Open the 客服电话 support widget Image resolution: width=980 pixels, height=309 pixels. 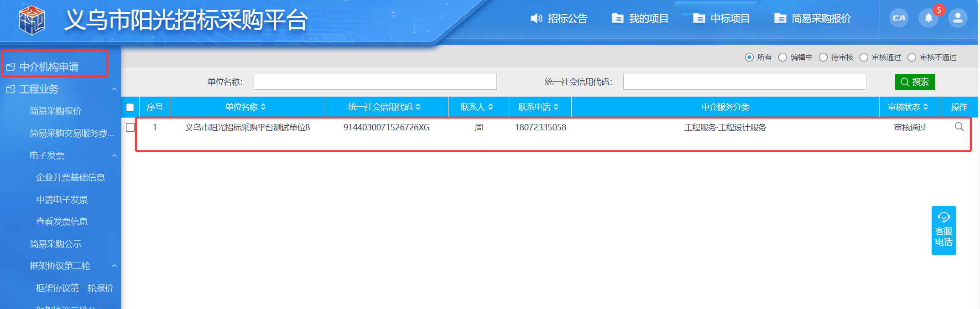944,231
